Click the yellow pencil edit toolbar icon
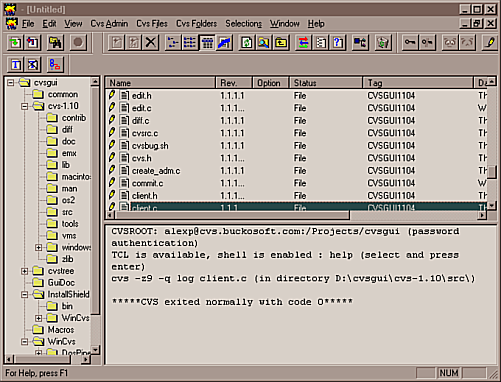 [490, 42]
